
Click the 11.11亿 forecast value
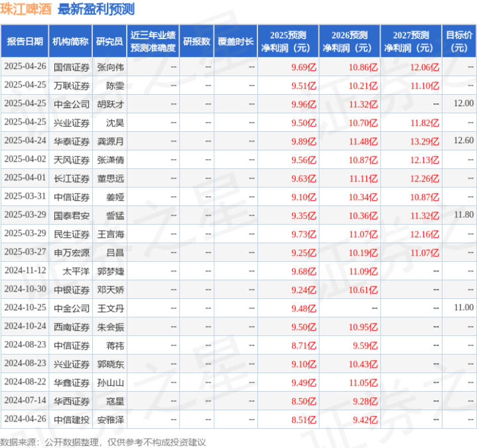(x=364, y=179)
